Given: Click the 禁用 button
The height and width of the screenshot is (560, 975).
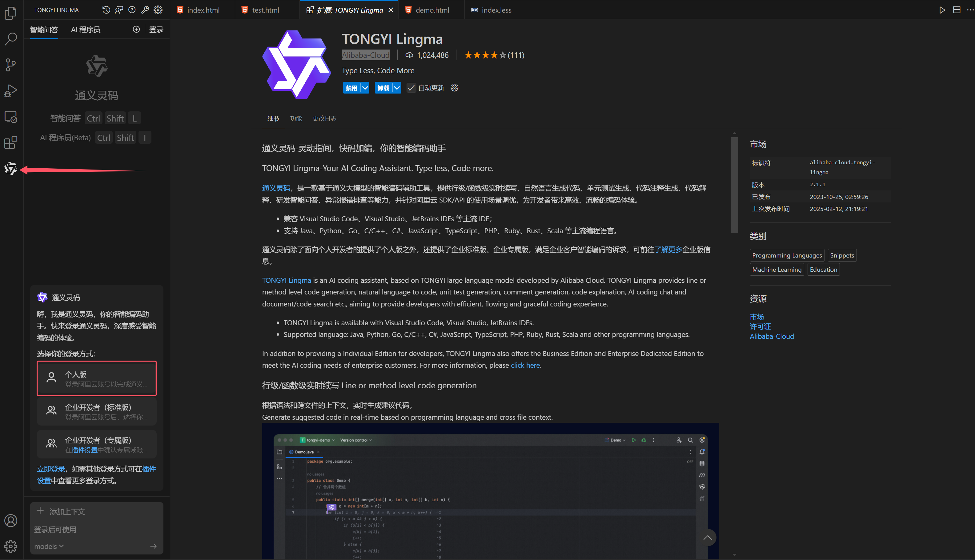Looking at the screenshot, I should tap(351, 88).
